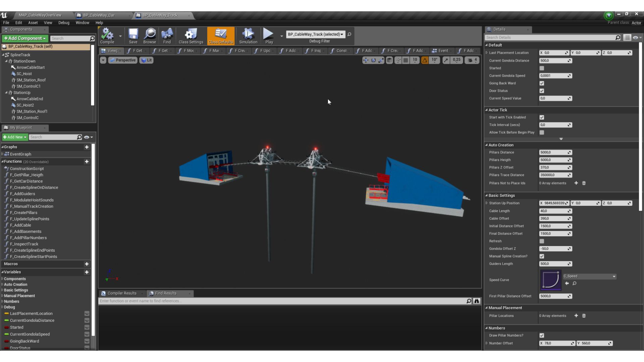Open Add Component dropdown
This screenshot has height=362, width=644.
25,39
